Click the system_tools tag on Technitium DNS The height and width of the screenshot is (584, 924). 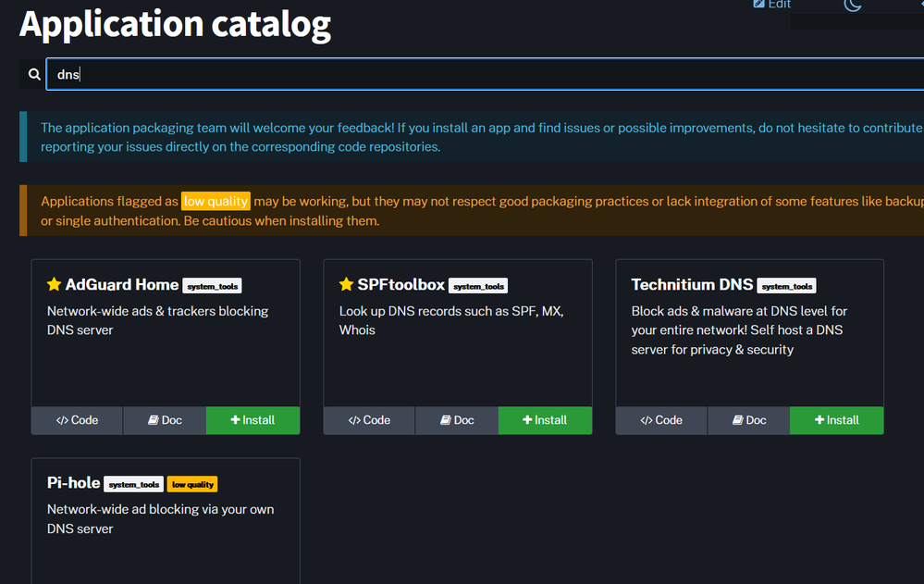(x=786, y=286)
